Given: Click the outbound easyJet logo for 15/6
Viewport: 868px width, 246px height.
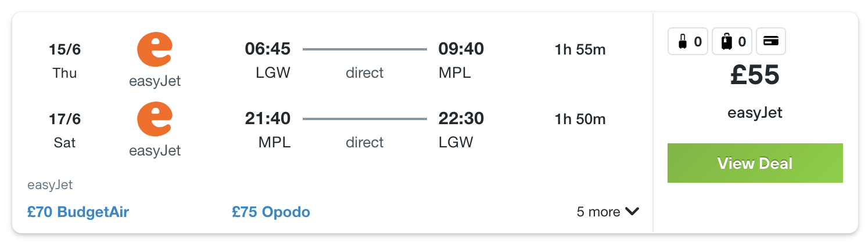Looking at the screenshot, I should (155, 49).
